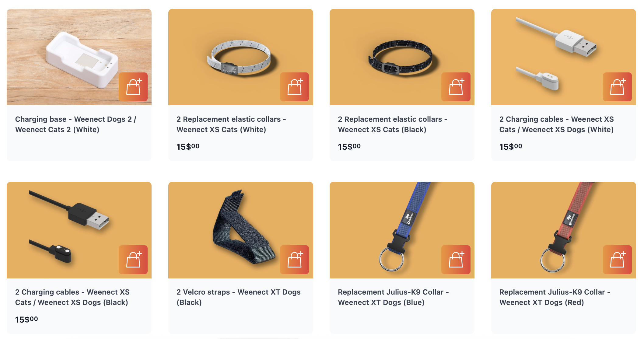Screen dimensions: 644x339
Task: Add Velcro straps to cart
Action: click(294, 260)
